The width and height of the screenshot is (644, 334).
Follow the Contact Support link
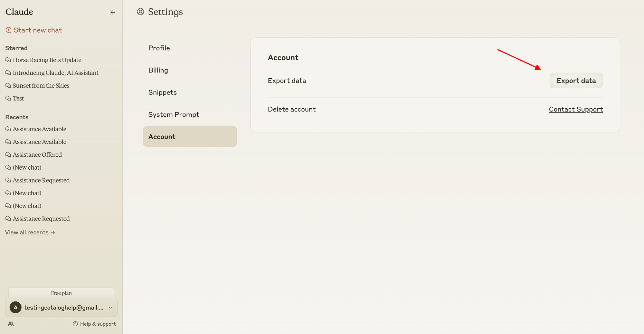[x=576, y=109]
